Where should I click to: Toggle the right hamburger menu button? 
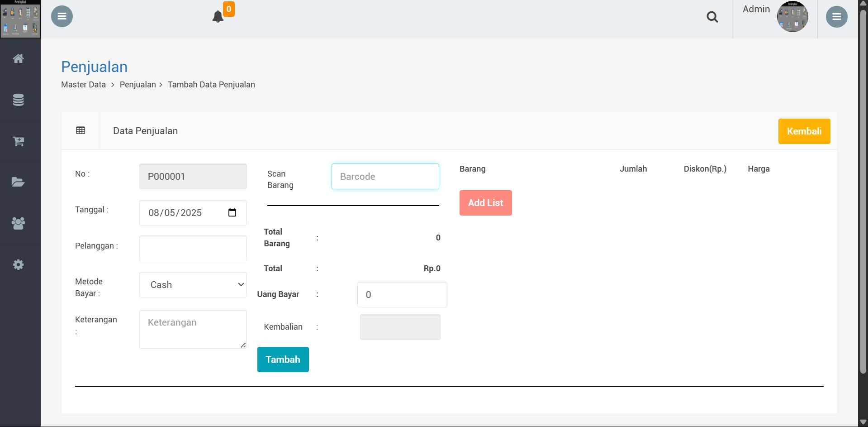[x=836, y=17]
